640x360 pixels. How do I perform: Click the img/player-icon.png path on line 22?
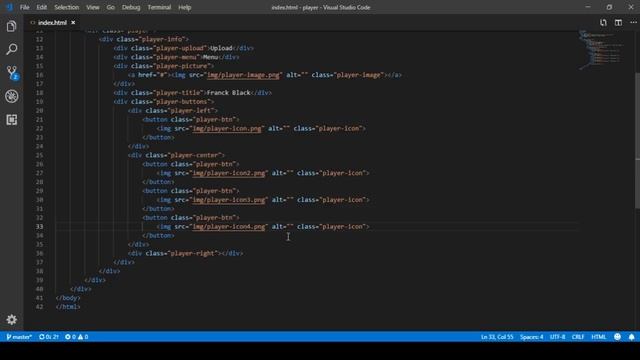[x=227, y=129]
